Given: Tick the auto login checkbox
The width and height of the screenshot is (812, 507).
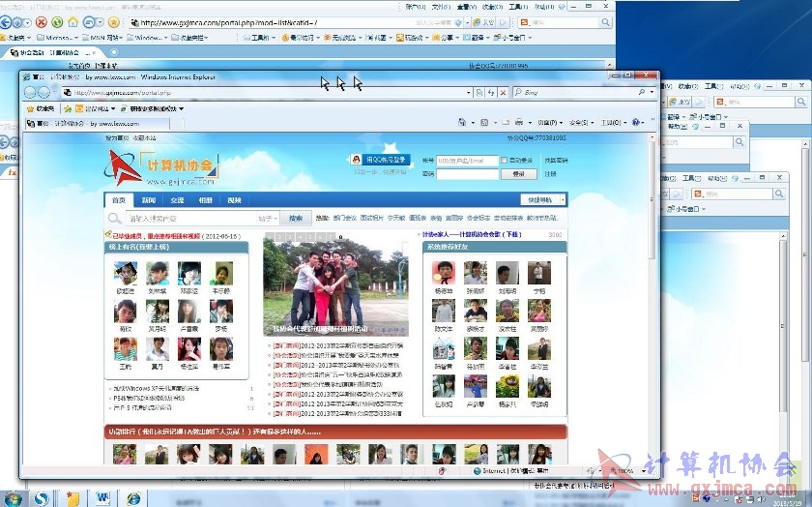Looking at the screenshot, I should click(504, 161).
